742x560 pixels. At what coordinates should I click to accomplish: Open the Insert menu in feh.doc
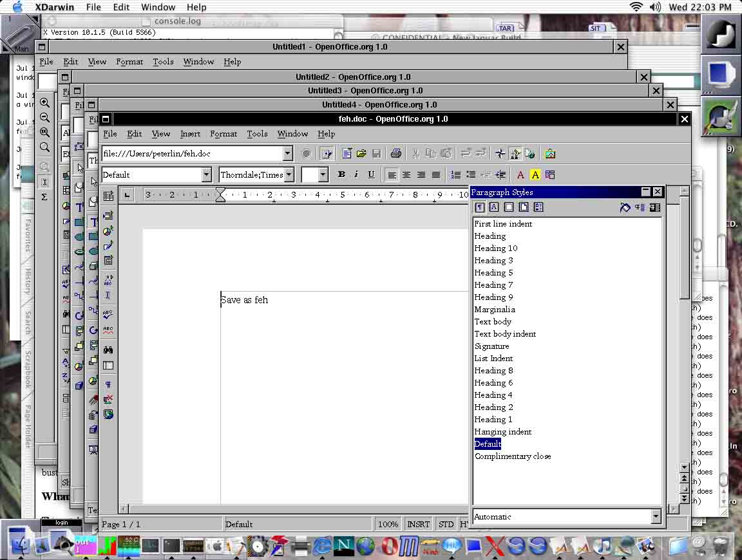click(x=190, y=134)
